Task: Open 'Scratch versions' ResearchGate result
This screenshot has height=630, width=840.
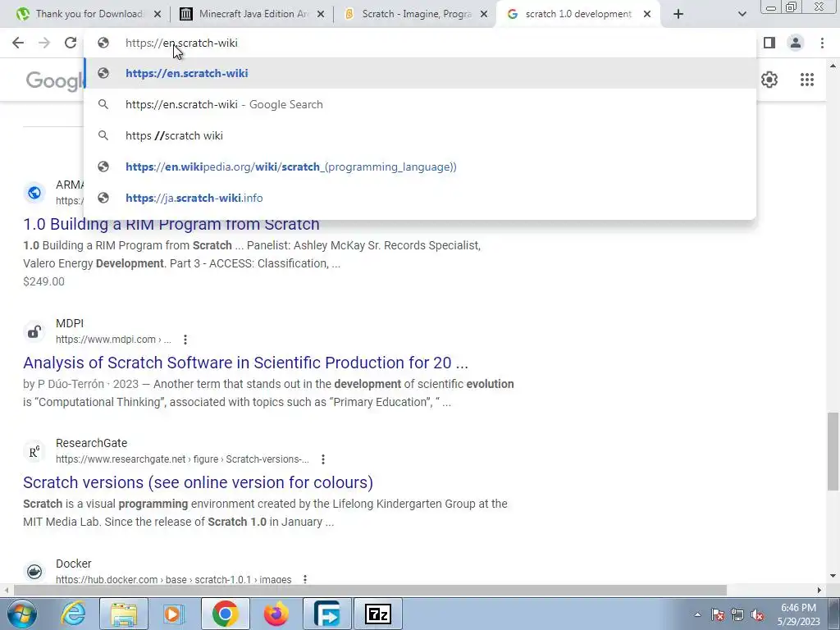Action: click(x=198, y=482)
